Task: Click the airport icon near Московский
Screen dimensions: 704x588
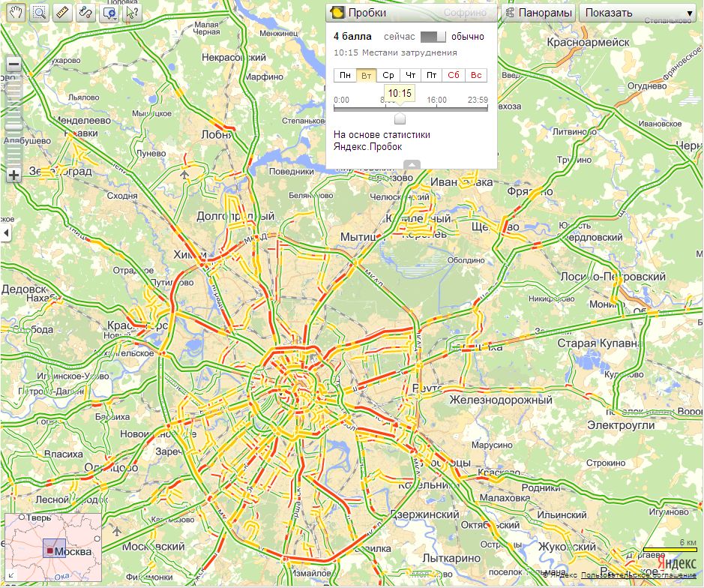Action: click(117, 532)
